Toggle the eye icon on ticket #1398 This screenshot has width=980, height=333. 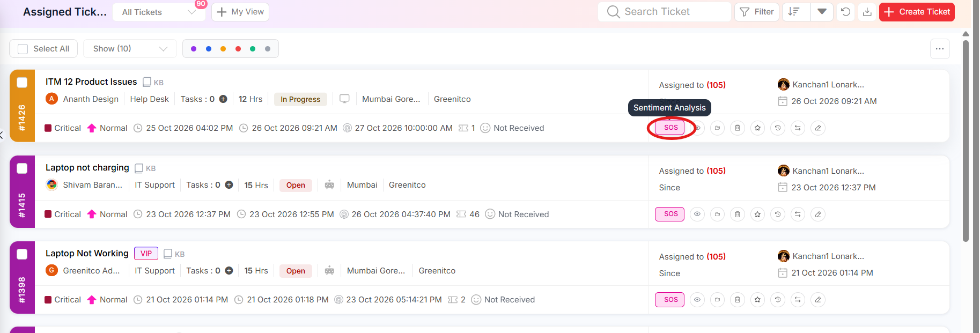click(697, 300)
